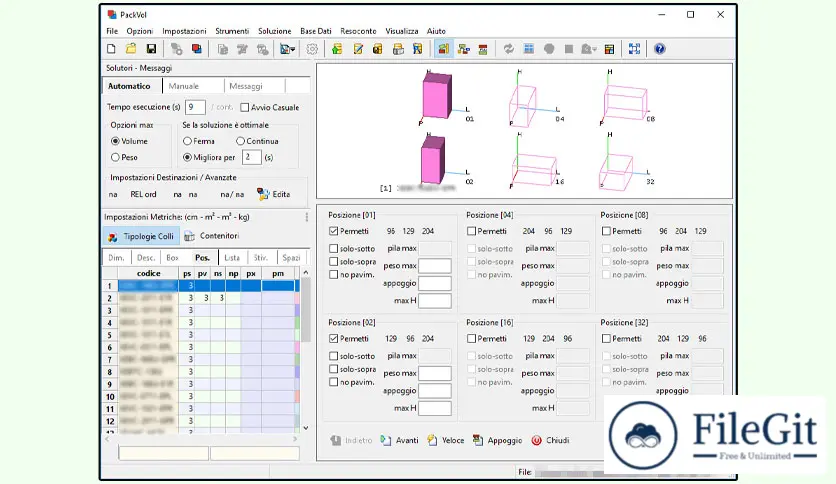Click the gray circle record toolbar icon
This screenshot has height=484, width=836.
(549, 49)
